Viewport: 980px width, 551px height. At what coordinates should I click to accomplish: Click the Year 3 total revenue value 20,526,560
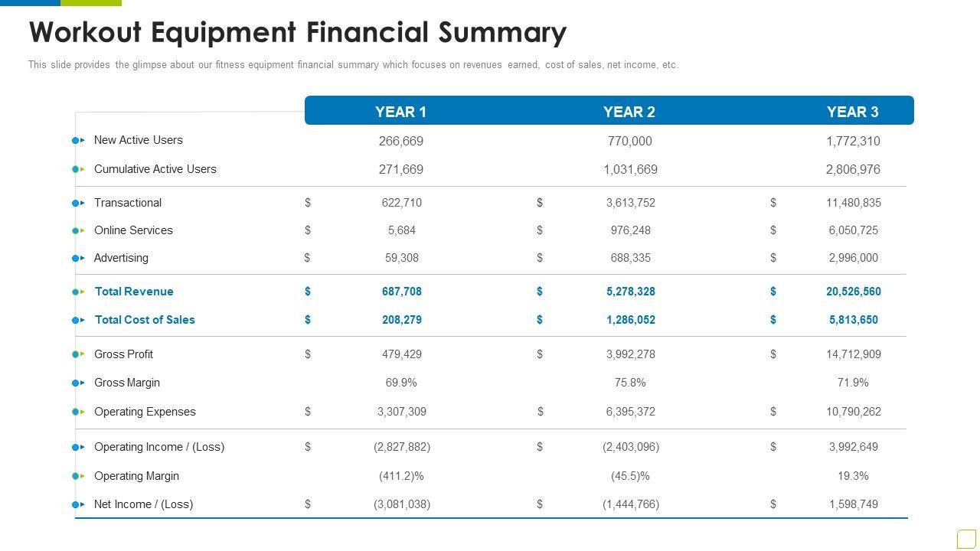853,292
